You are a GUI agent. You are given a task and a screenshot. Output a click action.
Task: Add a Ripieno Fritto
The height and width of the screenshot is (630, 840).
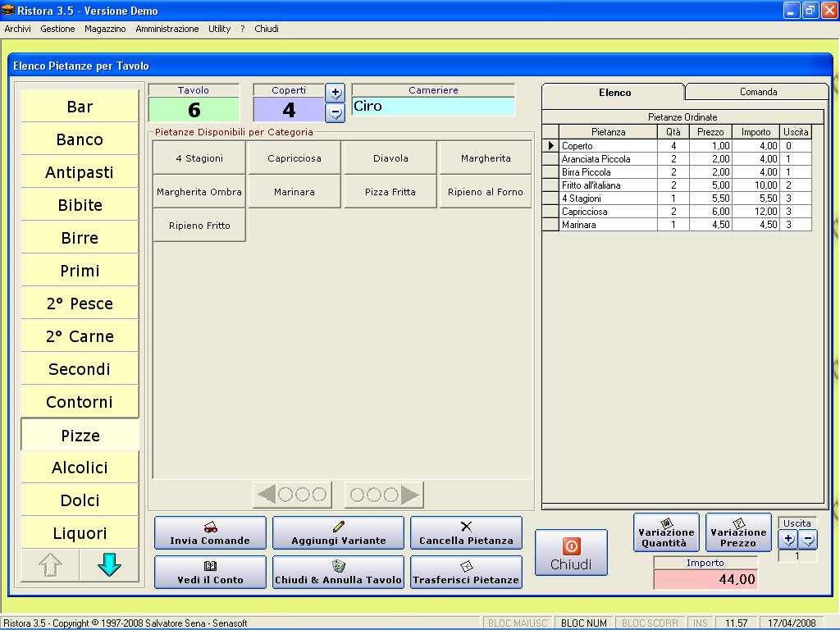[199, 226]
